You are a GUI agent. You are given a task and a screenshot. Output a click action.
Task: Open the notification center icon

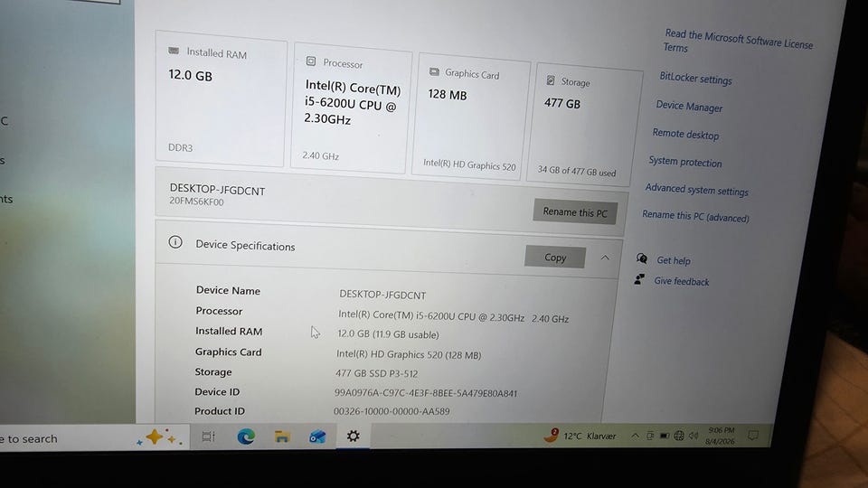[753, 436]
